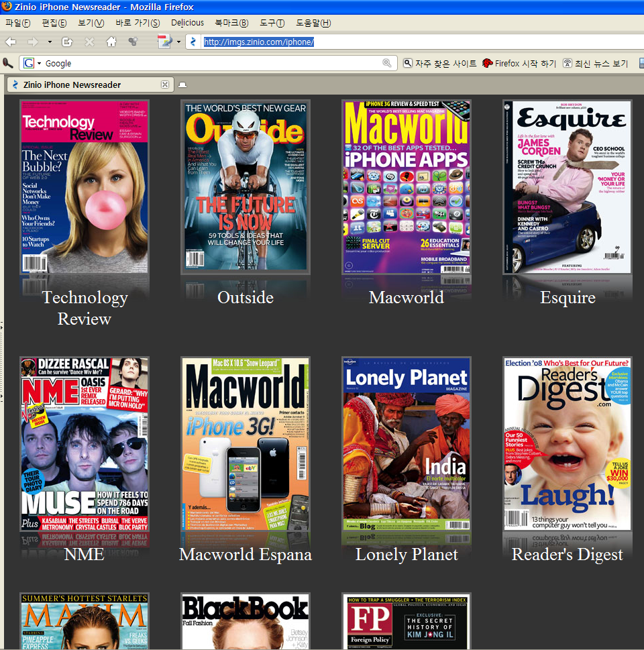
Task: Open the Delicious menu
Action: tap(187, 23)
